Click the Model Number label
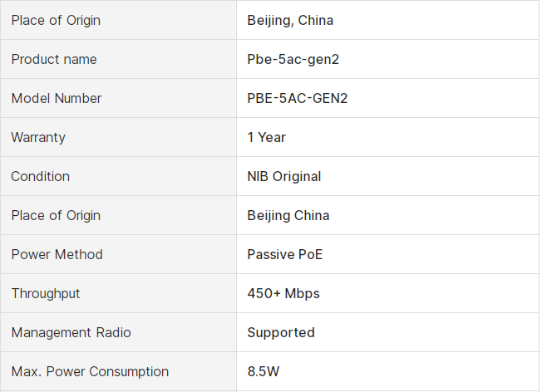This screenshot has height=392, width=542. 57,98
